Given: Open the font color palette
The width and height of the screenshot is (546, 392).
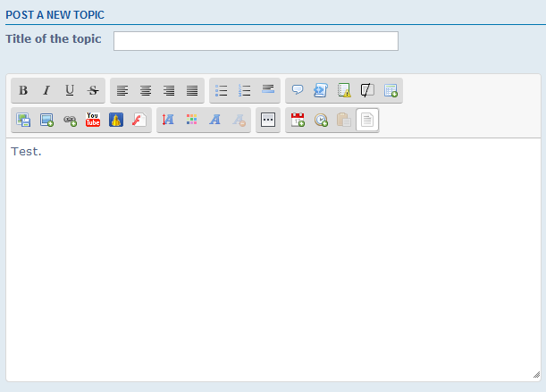Looking at the screenshot, I should [192, 120].
